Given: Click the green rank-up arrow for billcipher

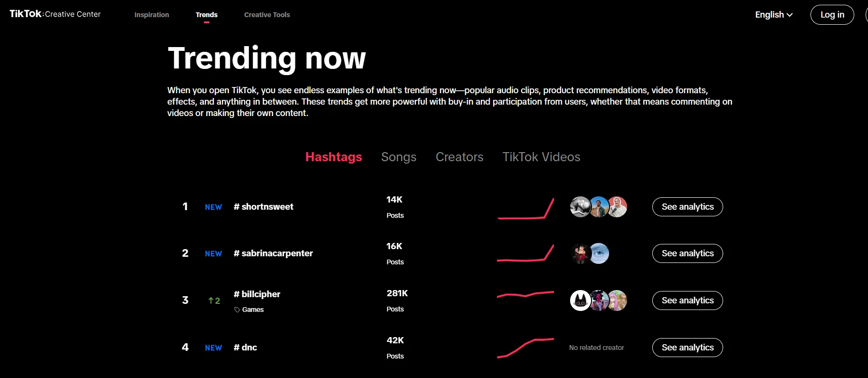Looking at the screenshot, I should tap(211, 300).
